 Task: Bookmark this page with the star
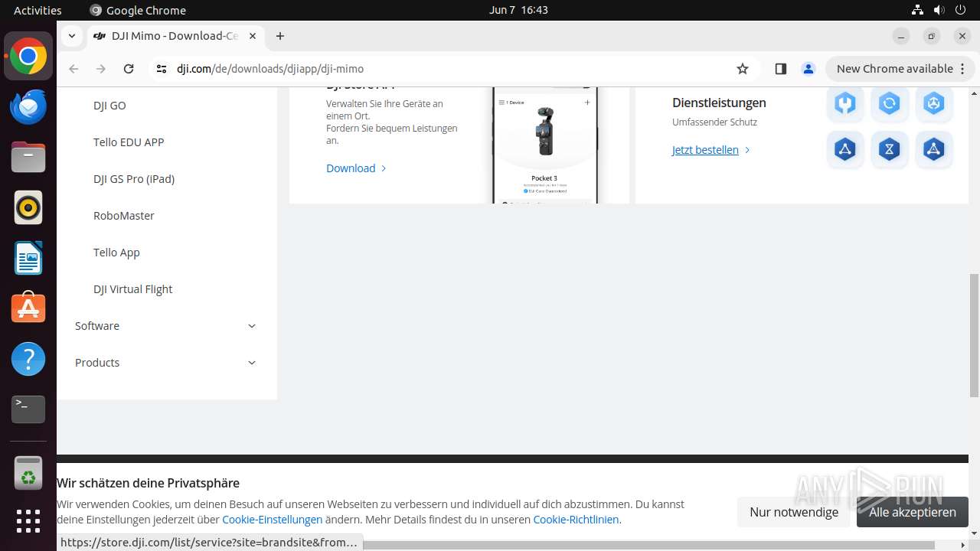click(x=742, y=69)
